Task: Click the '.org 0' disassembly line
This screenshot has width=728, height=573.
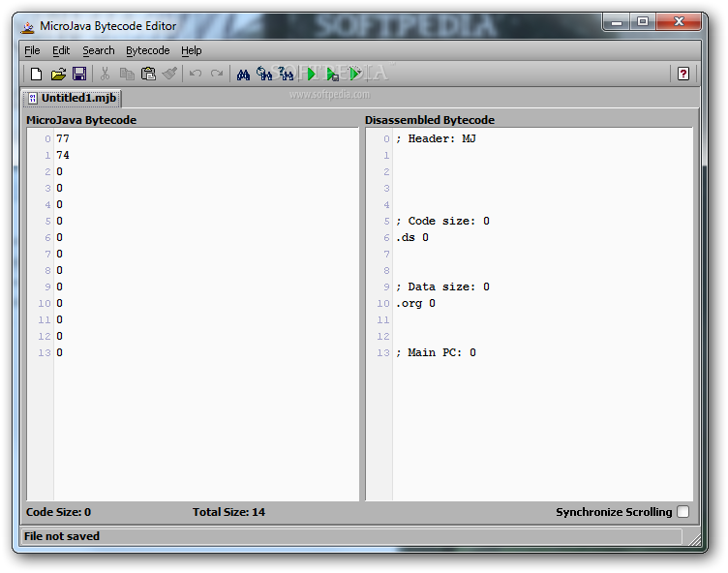Action: 415,303
